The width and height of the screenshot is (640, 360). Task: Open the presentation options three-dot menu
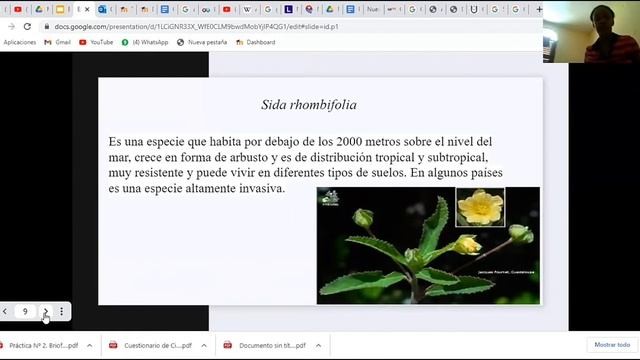tap(61, 311)
